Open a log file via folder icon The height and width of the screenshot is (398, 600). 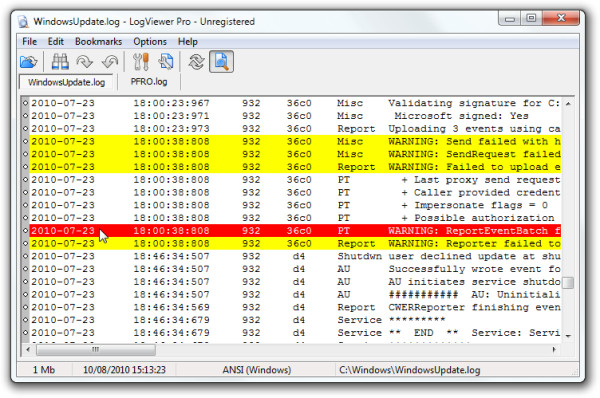coord(29,62)
